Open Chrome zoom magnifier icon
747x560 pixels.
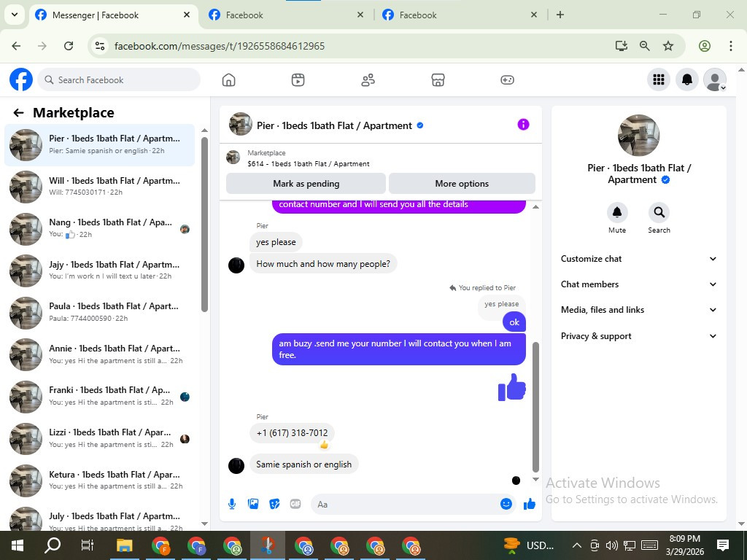point(645,46)
